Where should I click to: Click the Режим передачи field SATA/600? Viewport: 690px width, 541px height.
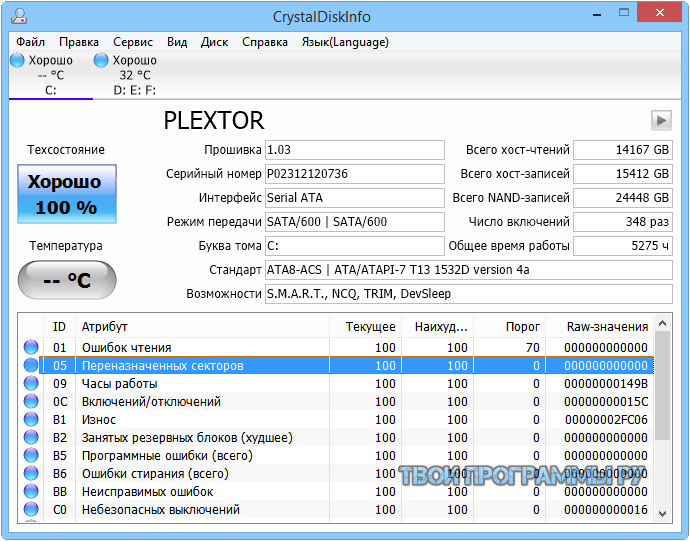click(x=355, y=222)
